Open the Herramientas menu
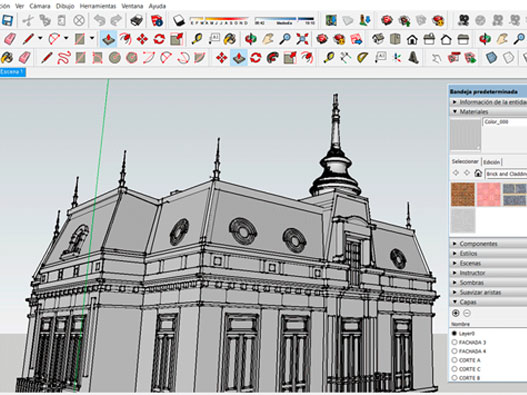527x395 pixels. (98, 6)
